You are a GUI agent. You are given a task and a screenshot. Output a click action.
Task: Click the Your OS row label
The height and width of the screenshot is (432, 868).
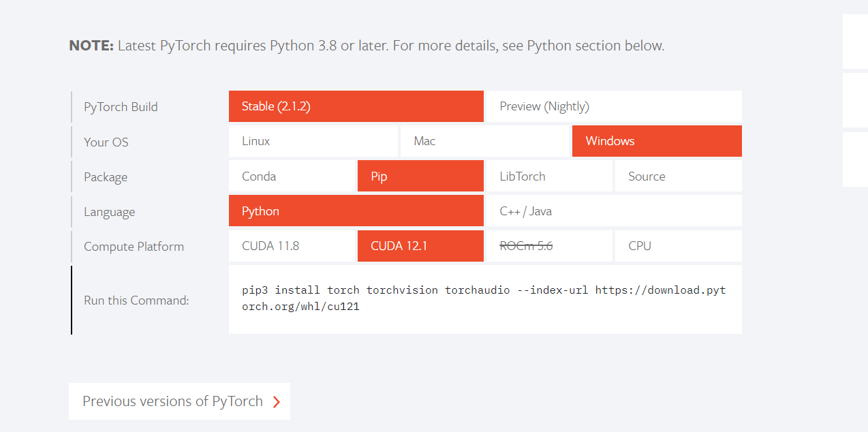point(106,142)
